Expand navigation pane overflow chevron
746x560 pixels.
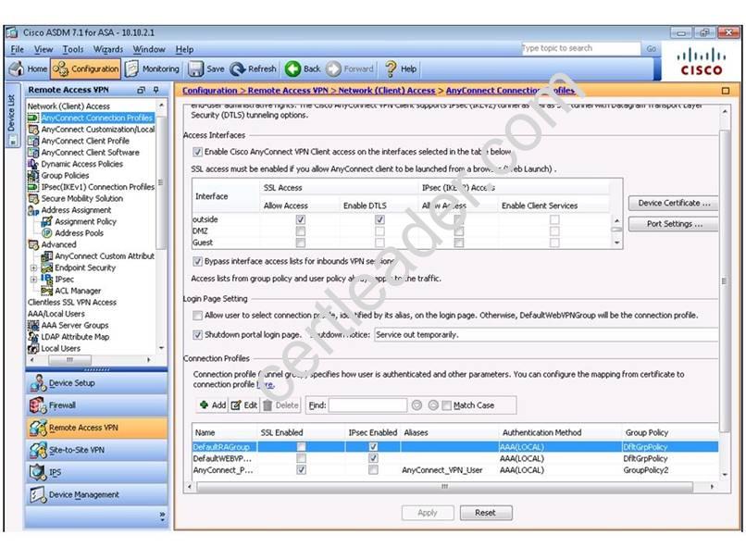[162, 516]
